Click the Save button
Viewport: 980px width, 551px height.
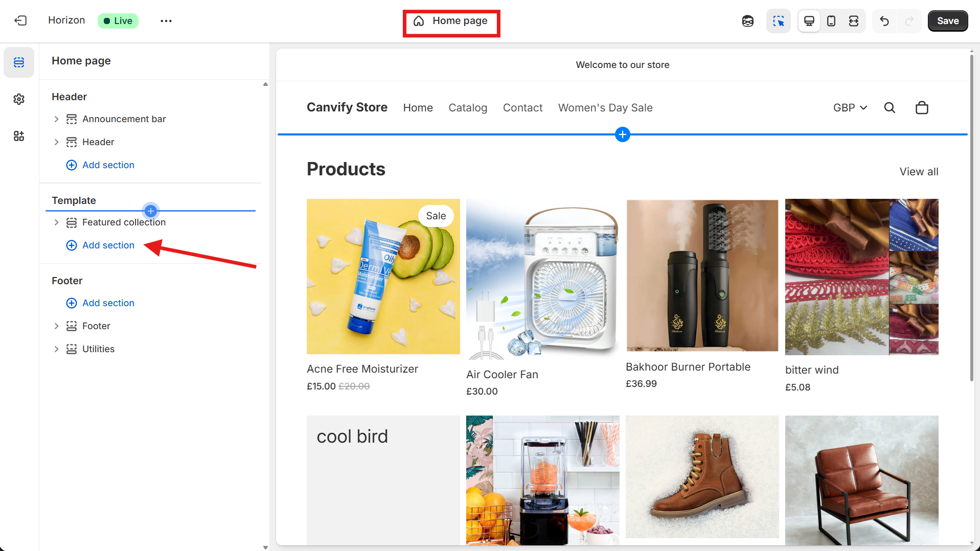click(x=947, y=21)
